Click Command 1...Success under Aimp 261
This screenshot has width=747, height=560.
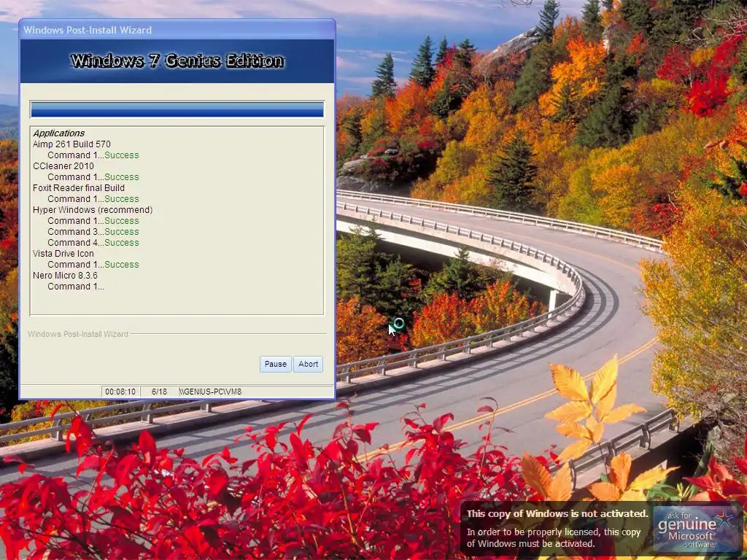[x=93, y=155]
